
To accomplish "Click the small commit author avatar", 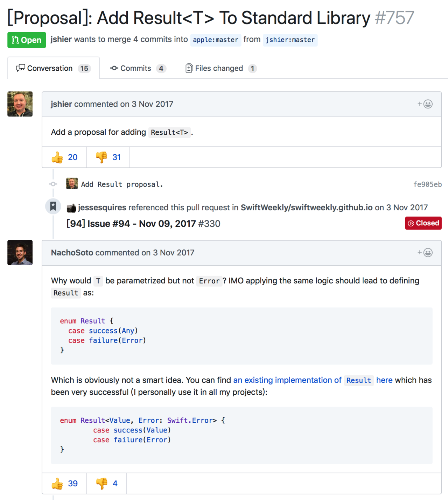I will [x=72, y=184].
